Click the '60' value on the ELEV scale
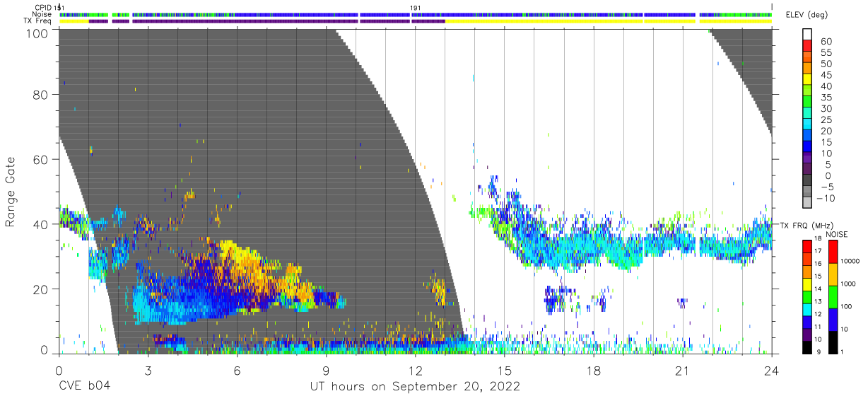Viewport: 868px width, 401px height. pos(826,41)
